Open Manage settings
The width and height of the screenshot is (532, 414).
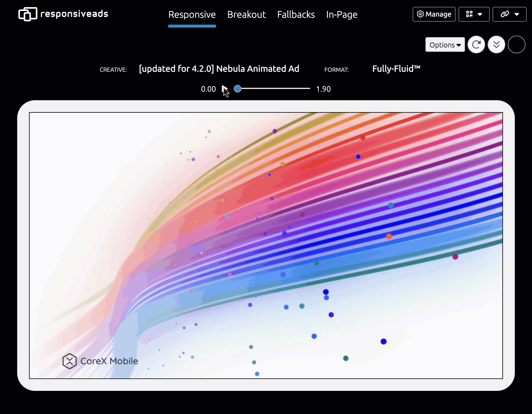click(x=434, y=14)
